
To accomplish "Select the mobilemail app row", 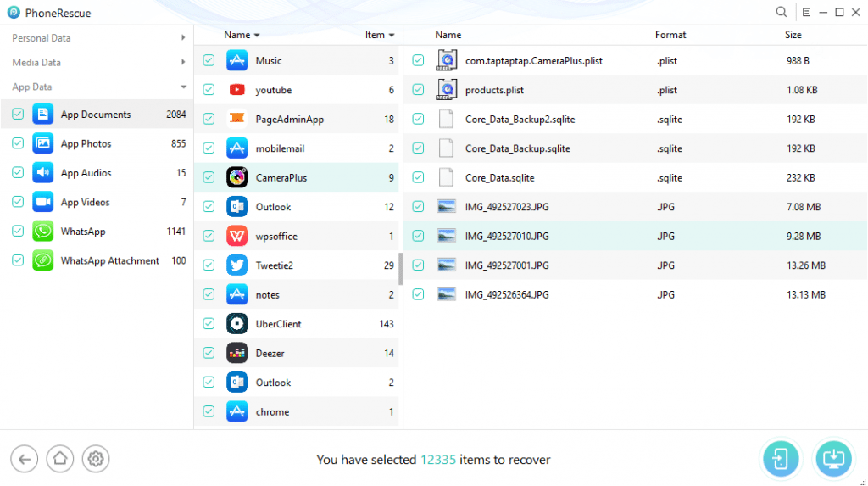I will [297, 148].
